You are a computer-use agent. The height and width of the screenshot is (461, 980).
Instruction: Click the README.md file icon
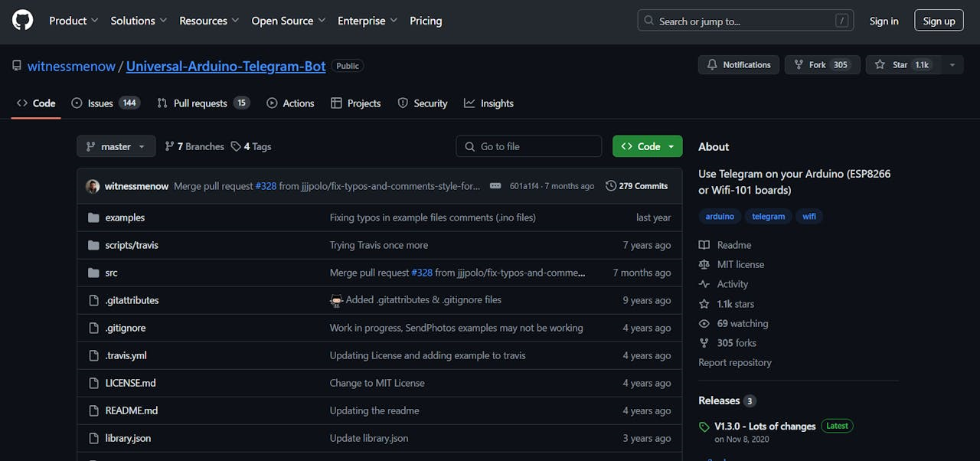pyautogui.click(x=93, y=410)
